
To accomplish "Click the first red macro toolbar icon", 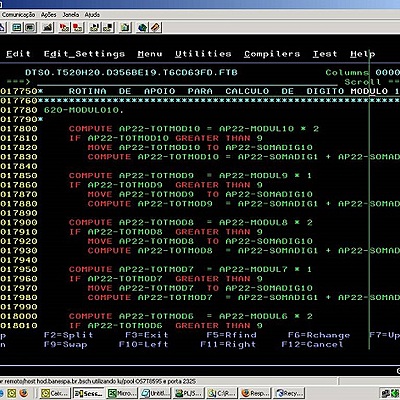I will pos(64,27).
